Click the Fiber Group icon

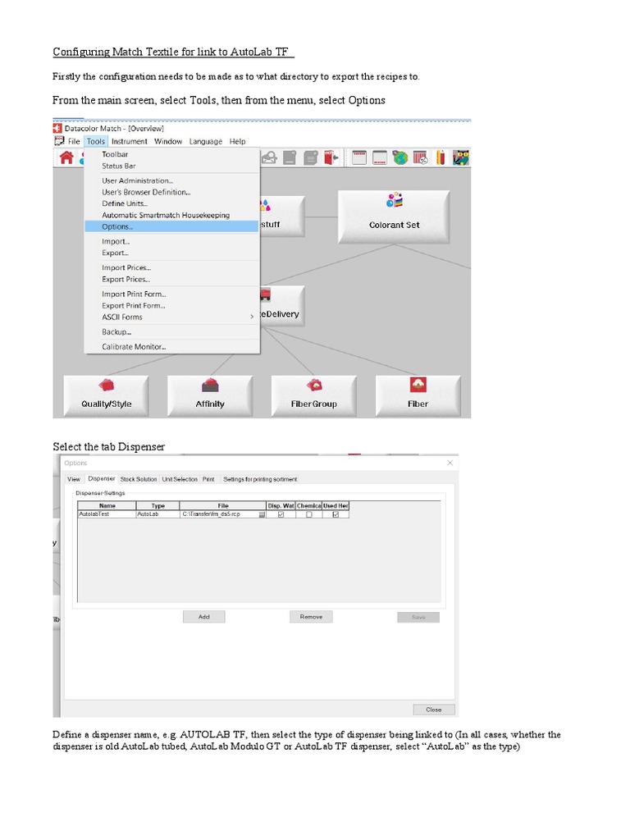314,385
